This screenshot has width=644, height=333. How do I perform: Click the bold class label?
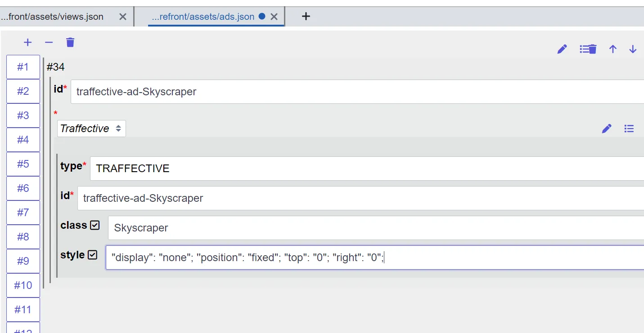[74, 225]
